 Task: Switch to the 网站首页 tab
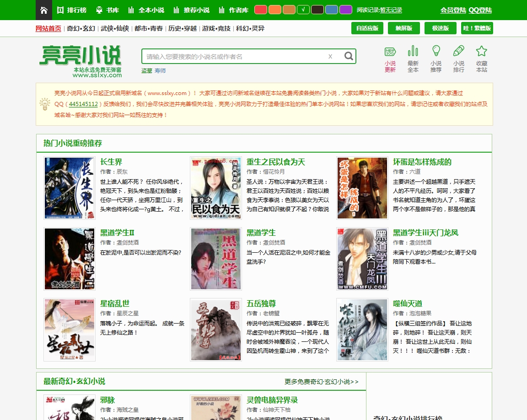tap(48, 28)
